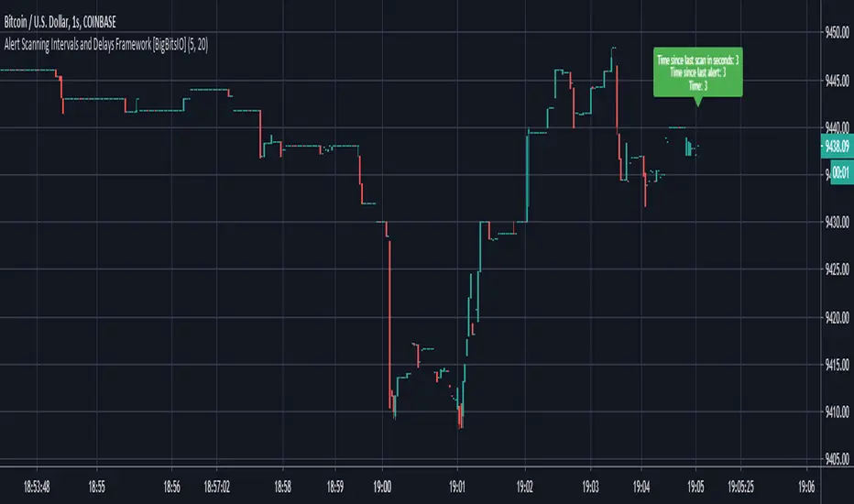
Task: Click the 9415.00 price scale label
Action: click(834, 366)
